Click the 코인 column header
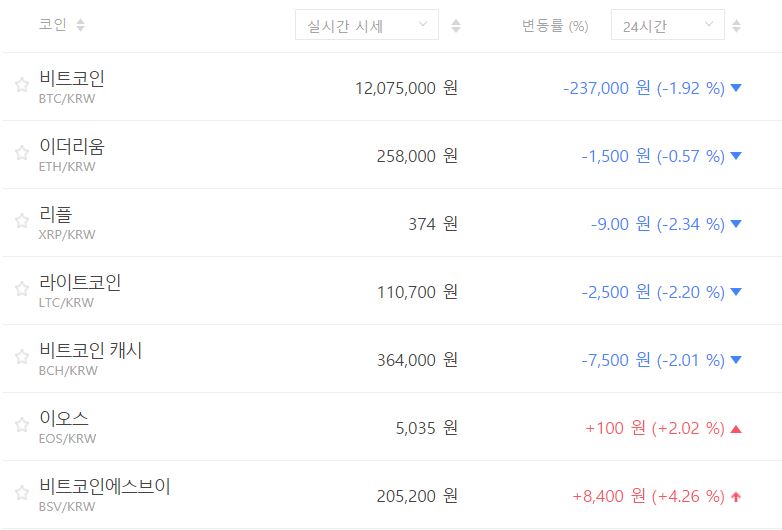The image size is (782, 530). pyautogui.click(x=52, y=25)
